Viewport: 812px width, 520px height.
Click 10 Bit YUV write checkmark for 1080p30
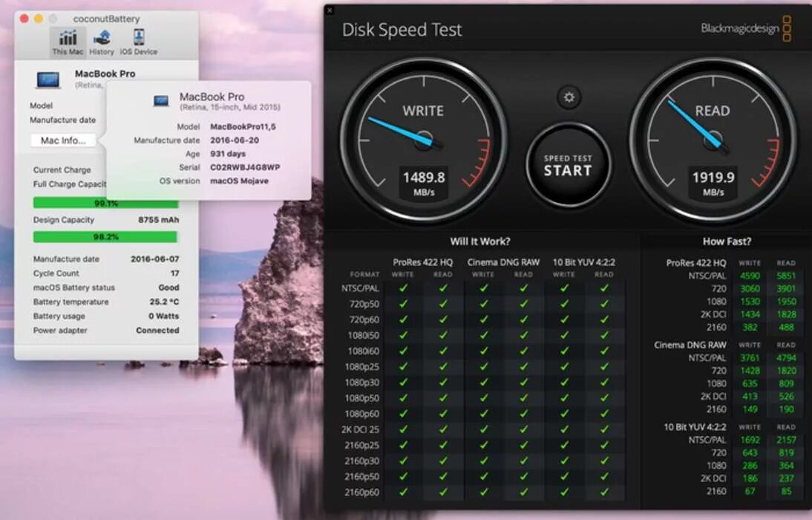(x=564, y=383)
